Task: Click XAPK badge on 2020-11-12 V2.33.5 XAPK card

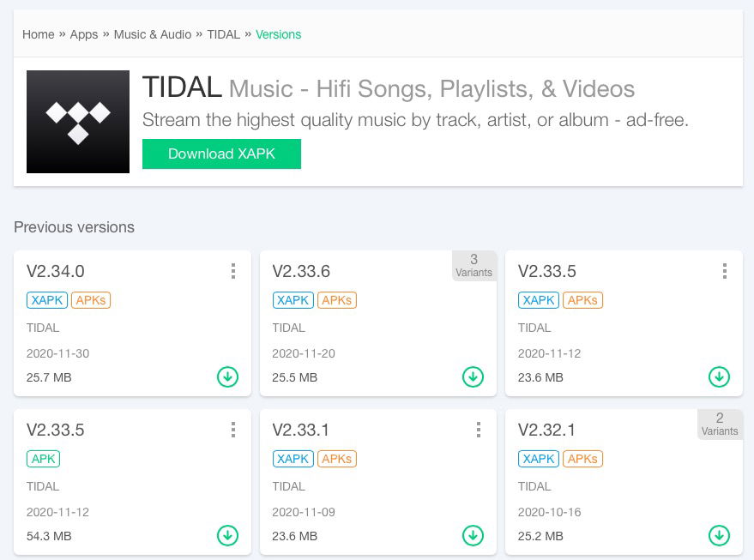Action: tap(539, 300)
